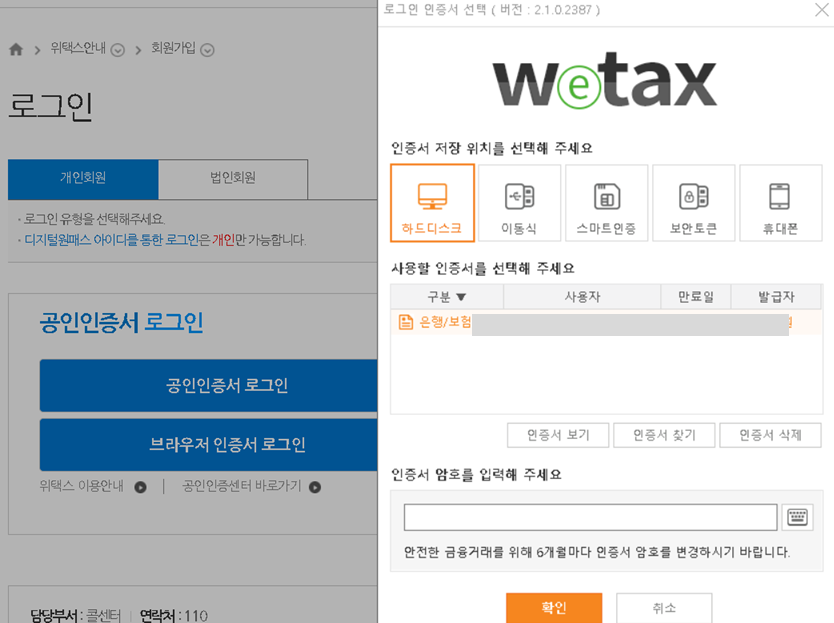The image size is (834, 623).
Task: Go to the home page via house icon
Action: 16,49
